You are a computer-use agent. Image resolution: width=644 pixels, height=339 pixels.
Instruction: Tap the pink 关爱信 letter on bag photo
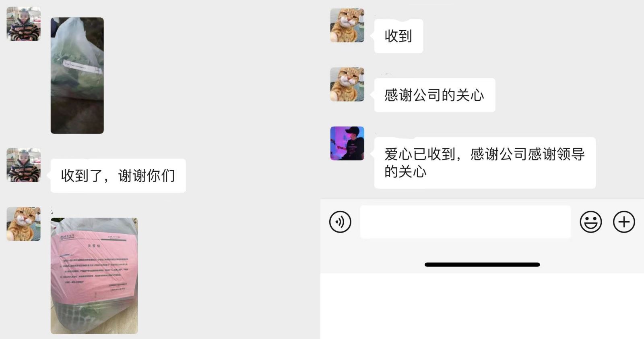[x=94, y=265]
